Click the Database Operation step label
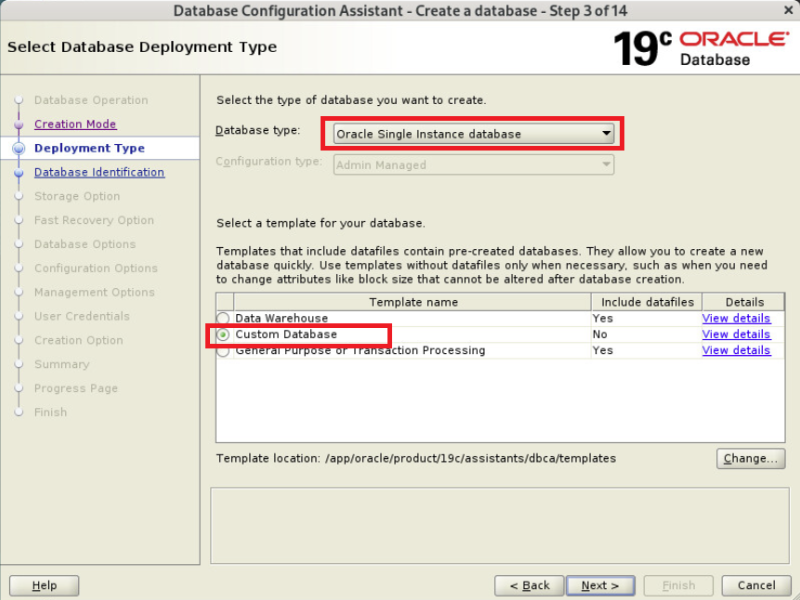800x600 pixels. pyautogui.click(x=91, y=100)
